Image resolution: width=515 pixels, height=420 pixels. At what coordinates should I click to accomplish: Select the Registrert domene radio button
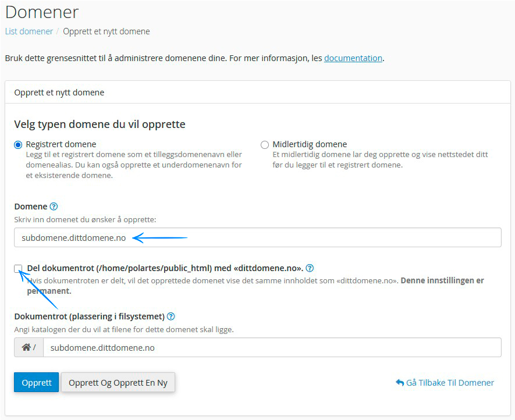coord(19,144)
